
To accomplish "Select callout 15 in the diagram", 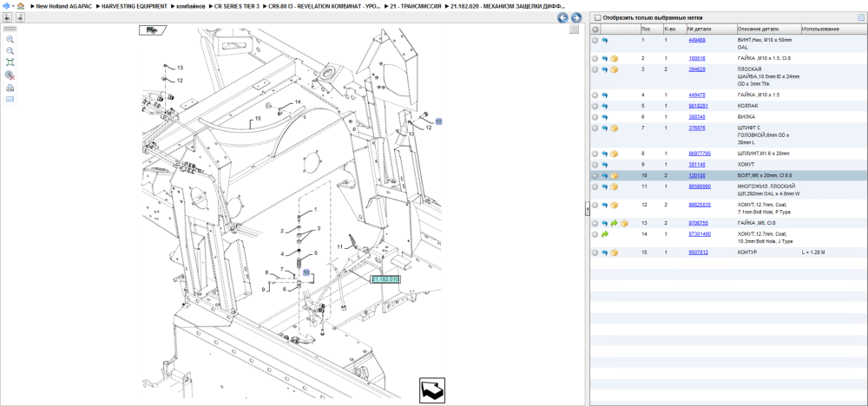I will (x=258, y=119).
